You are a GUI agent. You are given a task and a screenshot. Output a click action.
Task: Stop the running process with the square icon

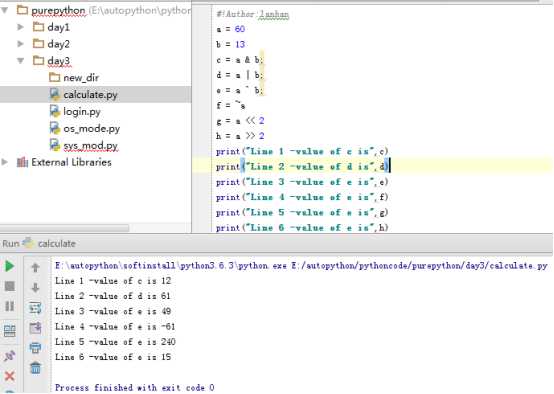coord(10,286)
